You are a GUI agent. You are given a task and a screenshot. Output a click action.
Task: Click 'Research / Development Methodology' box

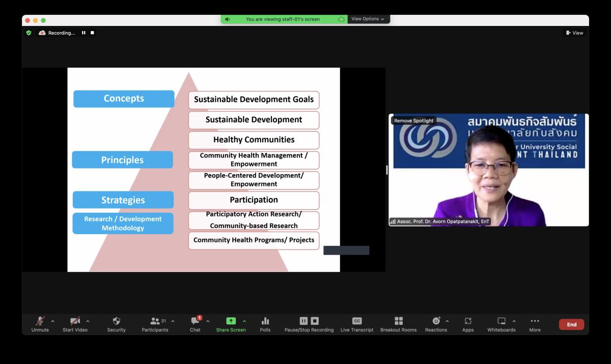coord(123,223)
